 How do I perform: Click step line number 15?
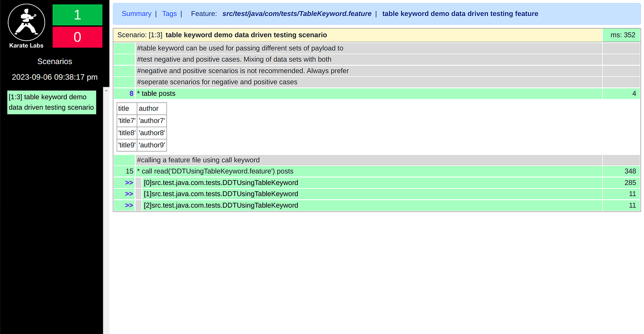(x=129, y=171)
